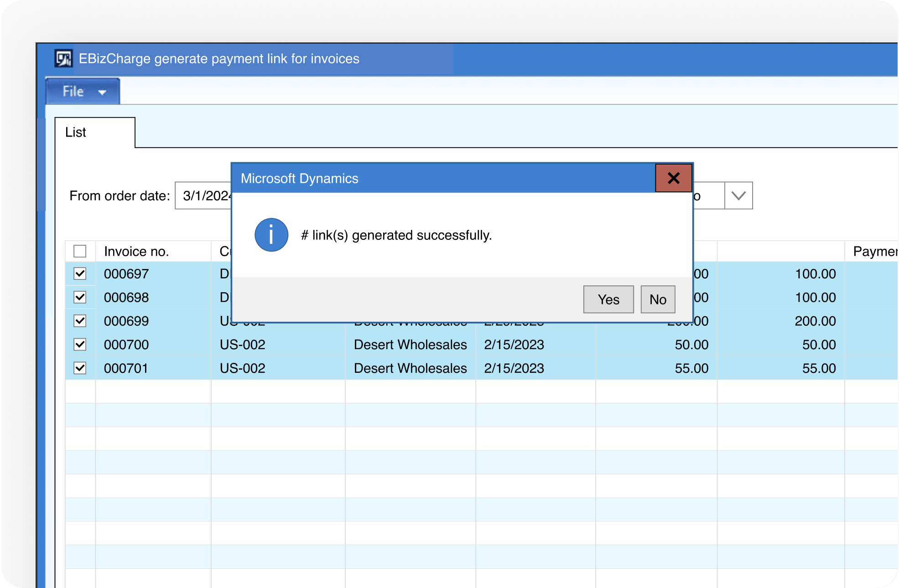Click the rightmost 200.00 amount in row 000699
The width and height of the screenshot is (899, 588).
(x=816, y=321)
